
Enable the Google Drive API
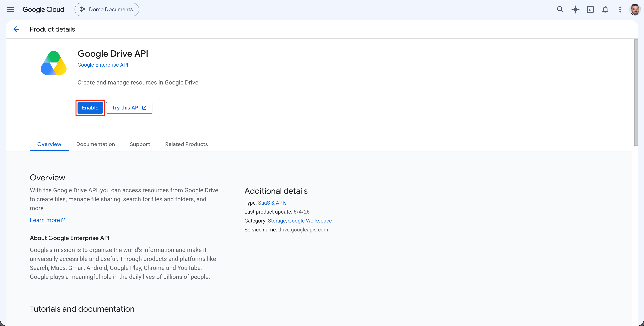coord(90,108)
